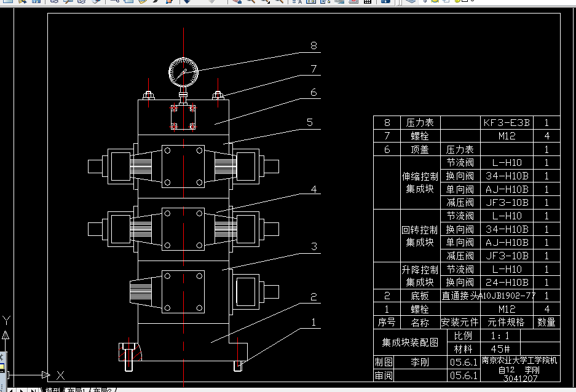Open the 布局1 layout tab
Viewport: 576px width, 392px height.
tap(76, 390)
